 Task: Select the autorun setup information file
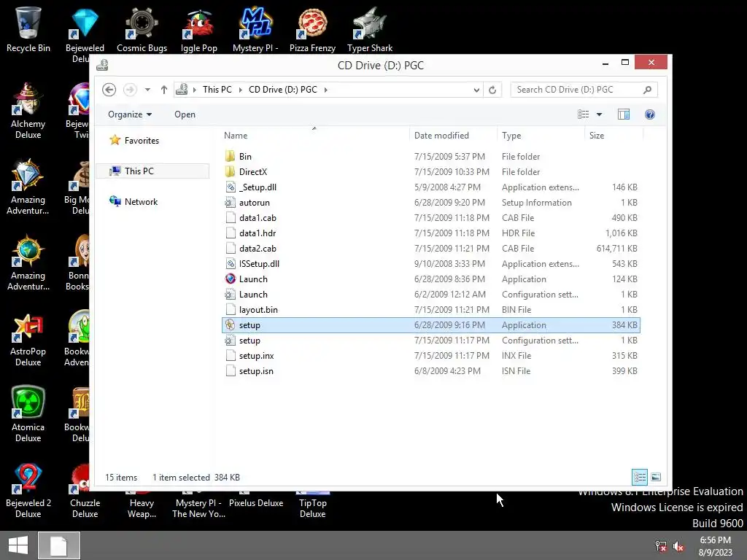click(x=430, y=203)
